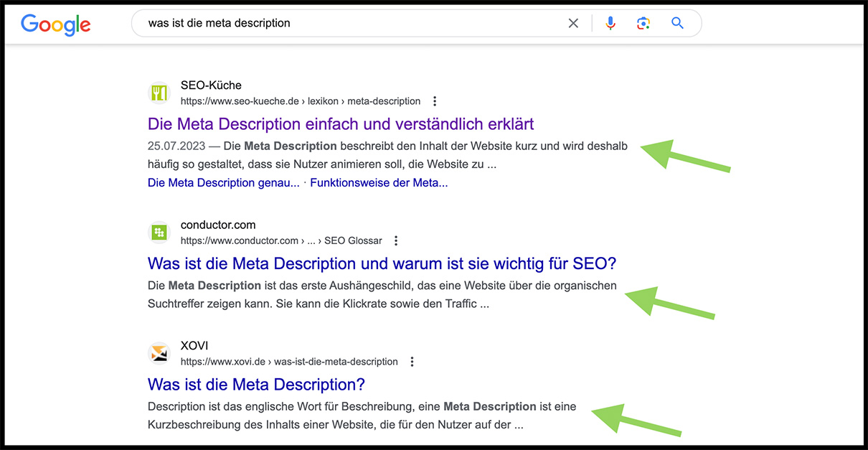
Task: Open the three-dot menu for XOVI result
Action: [412, 362]
